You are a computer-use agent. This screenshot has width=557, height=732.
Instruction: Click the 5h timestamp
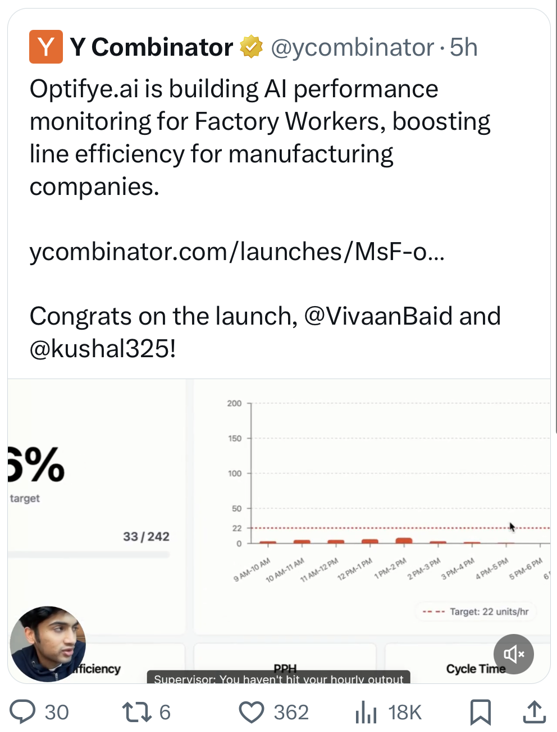[464, 47]
